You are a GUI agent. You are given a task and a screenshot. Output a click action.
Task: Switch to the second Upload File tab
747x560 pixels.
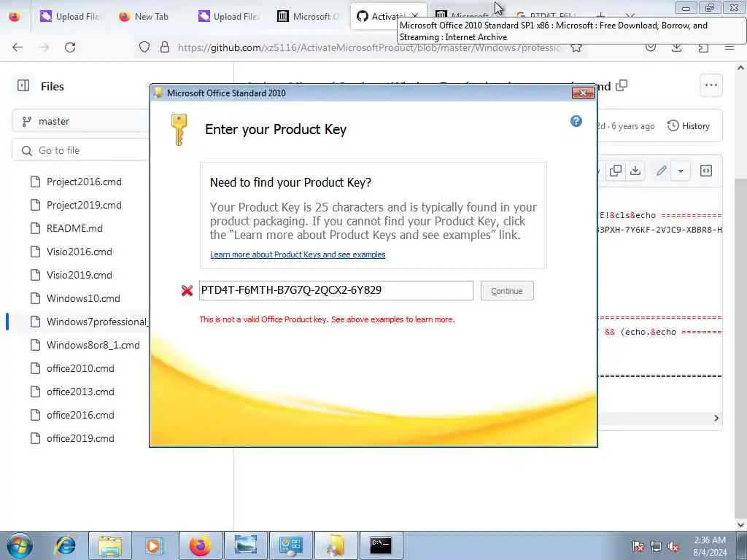[x=228, y=16]
